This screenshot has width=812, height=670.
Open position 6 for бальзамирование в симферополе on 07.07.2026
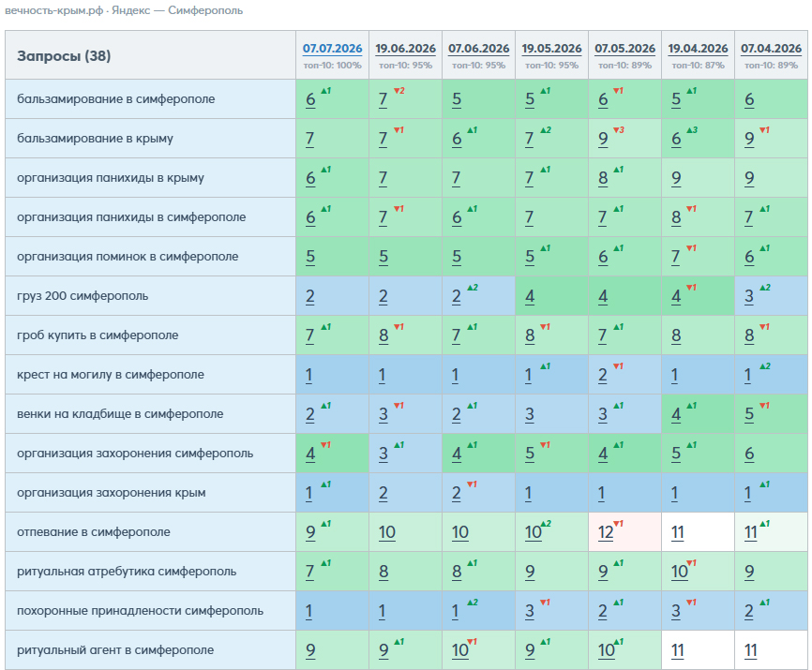[310, 99]
